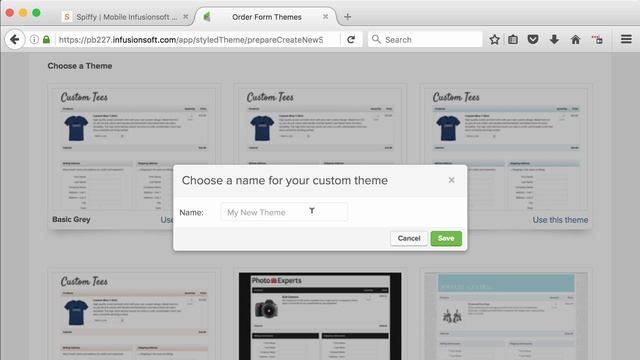Screen dimensions: 640x360
Task: Close the custom theme name dialog
Action: click(451, 180)
